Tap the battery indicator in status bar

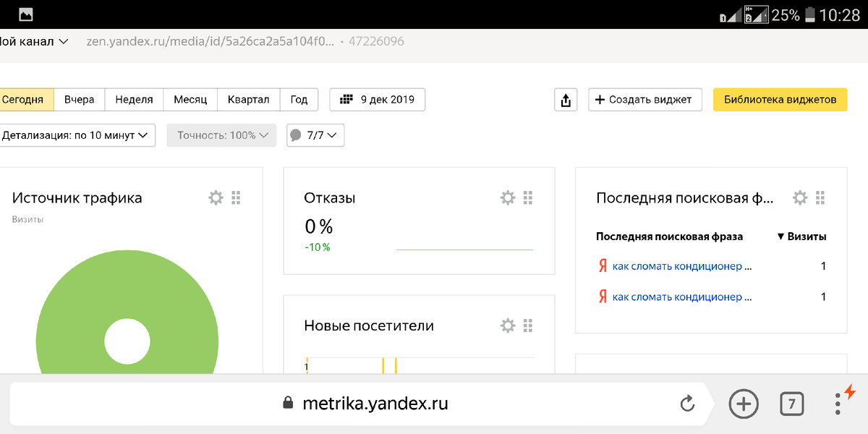coord(810,14)
